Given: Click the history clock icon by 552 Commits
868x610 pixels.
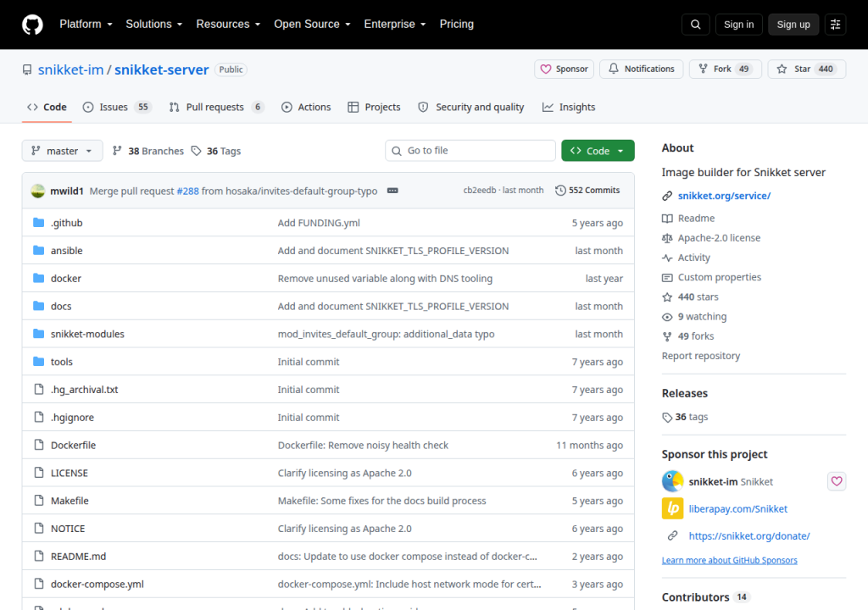Looking at the screenshot, I should [x=560, y=191].
